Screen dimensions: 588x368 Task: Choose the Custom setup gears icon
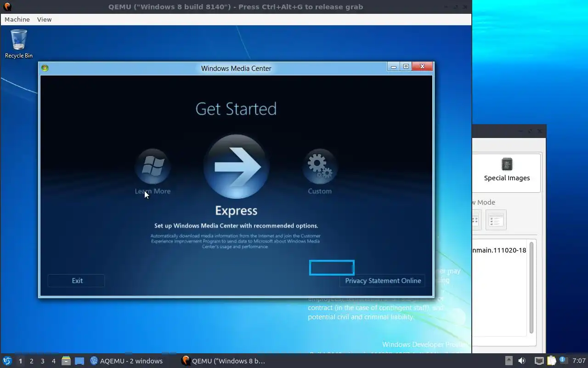[320, 166]
